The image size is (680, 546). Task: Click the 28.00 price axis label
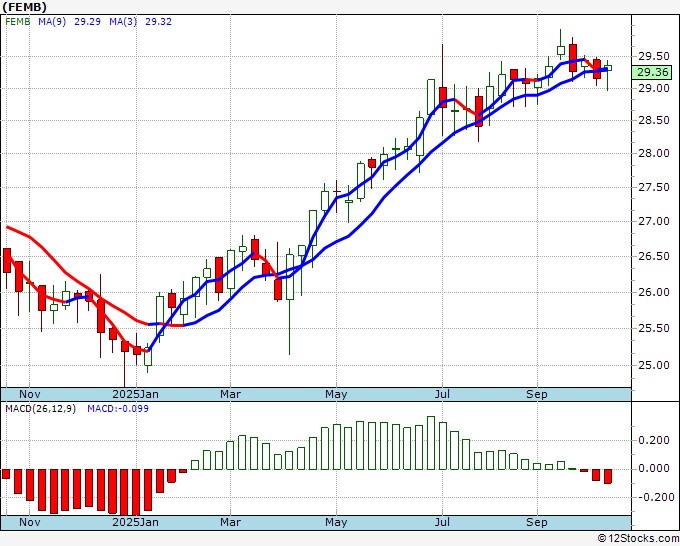[x=653, y=153]
